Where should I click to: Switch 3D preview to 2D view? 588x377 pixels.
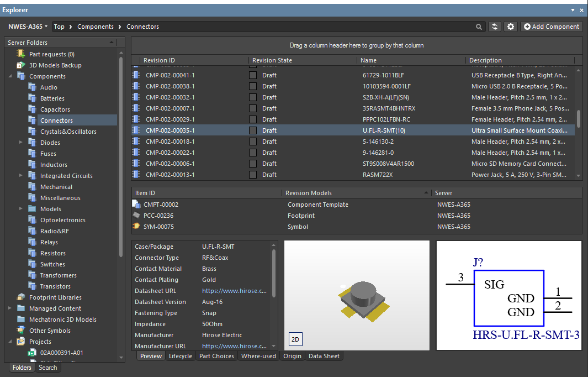[295, 339]
